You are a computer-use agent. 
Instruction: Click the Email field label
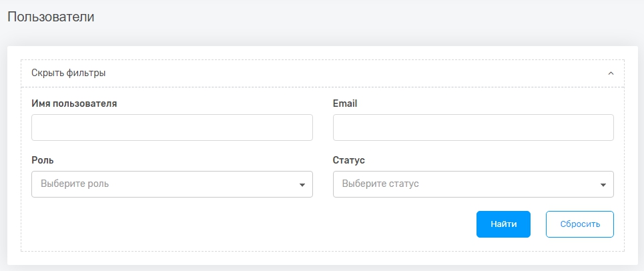tap(345, 103)
